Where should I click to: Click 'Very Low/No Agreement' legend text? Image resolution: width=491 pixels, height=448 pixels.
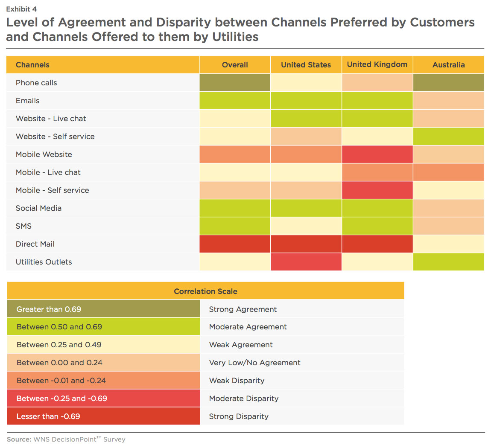[x=254, y=363]
